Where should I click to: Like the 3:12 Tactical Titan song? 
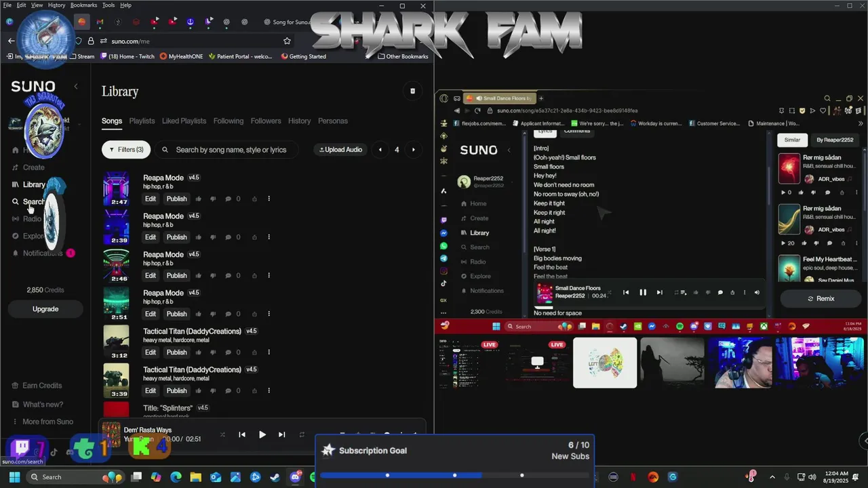199,352
